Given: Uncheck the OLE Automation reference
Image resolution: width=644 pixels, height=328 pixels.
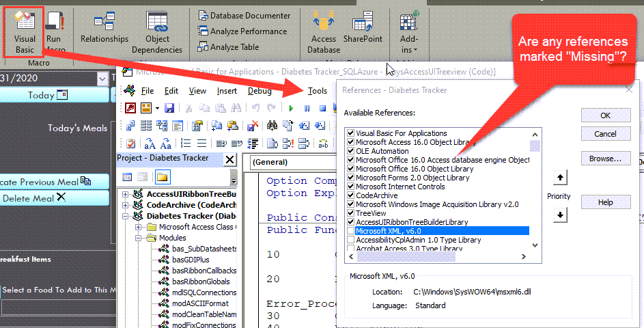Looking at the screenshot, I should point(351,151).
